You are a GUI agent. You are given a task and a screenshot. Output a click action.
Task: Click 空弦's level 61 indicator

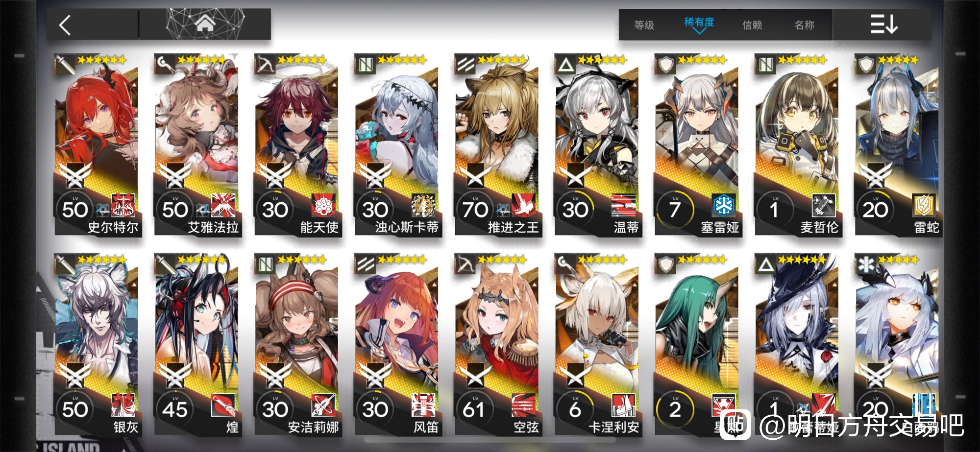coord(473,408)
